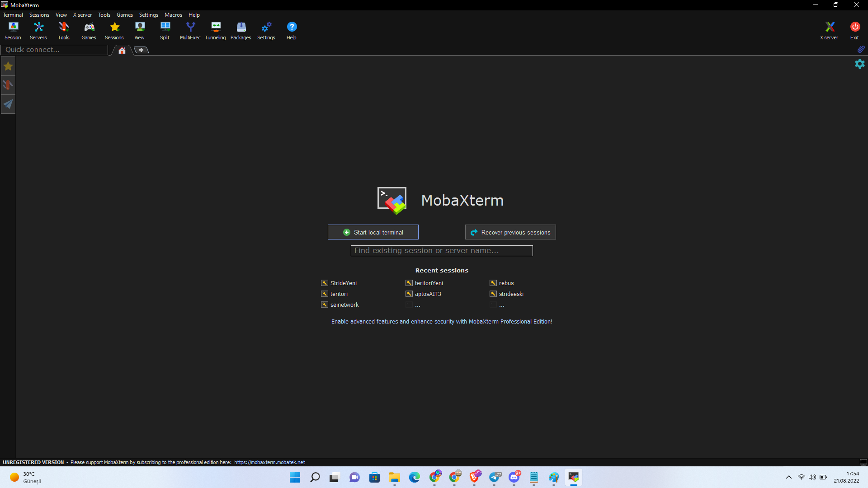Open the Tunneling tool
This screenshot has height=488, width=868.
click(215, 29)
